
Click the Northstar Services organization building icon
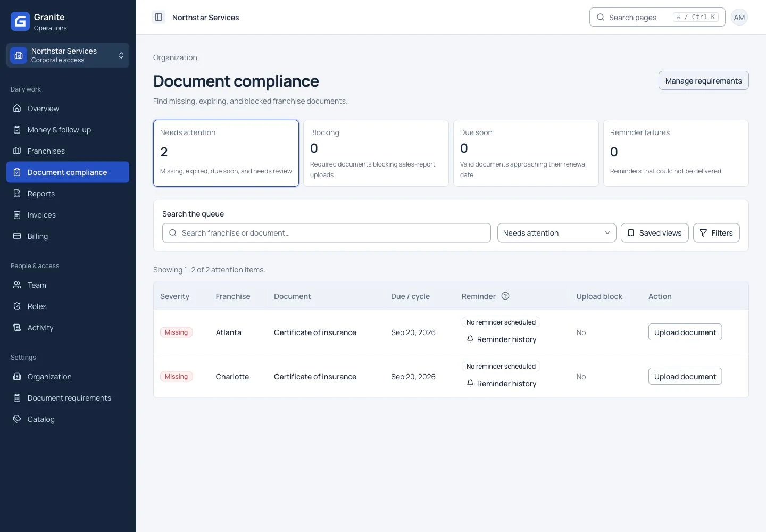[19, 55]
